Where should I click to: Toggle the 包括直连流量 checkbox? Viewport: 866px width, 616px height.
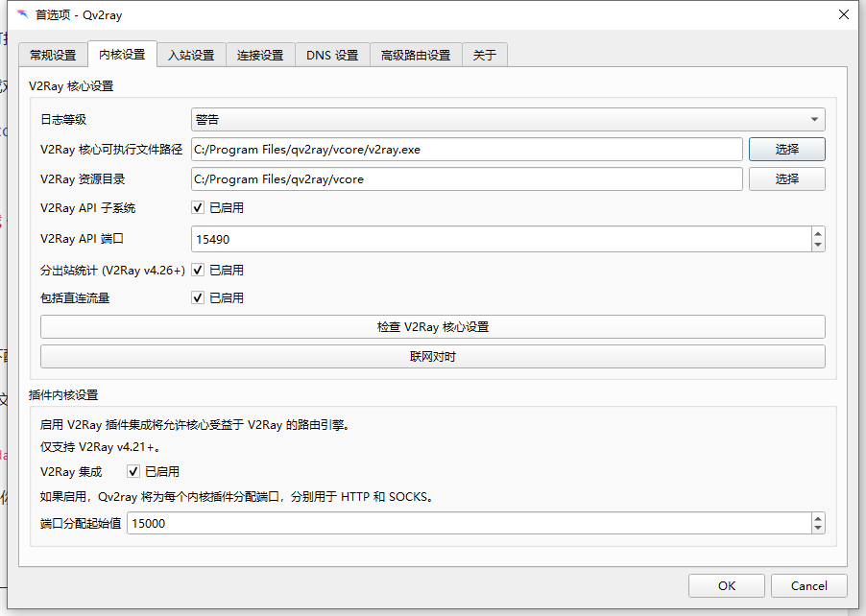197,297
